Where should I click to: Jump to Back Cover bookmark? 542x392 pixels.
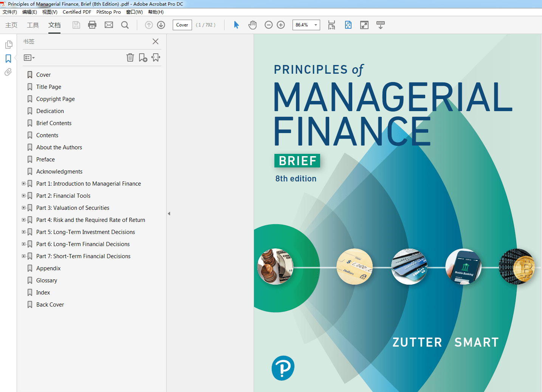coord(50,305)
